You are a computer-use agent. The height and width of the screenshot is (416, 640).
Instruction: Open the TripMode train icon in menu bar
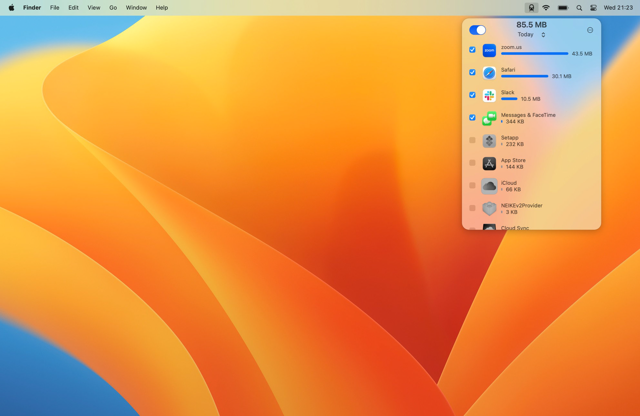pos(531,8)
